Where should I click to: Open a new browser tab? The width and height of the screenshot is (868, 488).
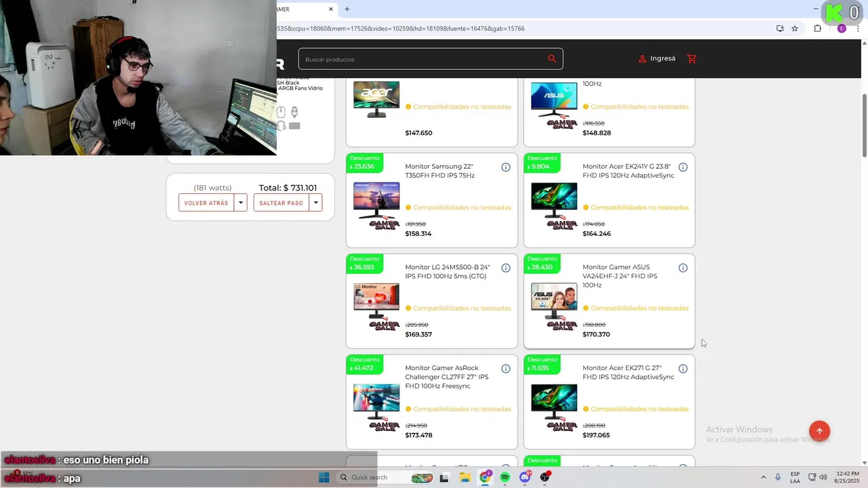(347, 9)
